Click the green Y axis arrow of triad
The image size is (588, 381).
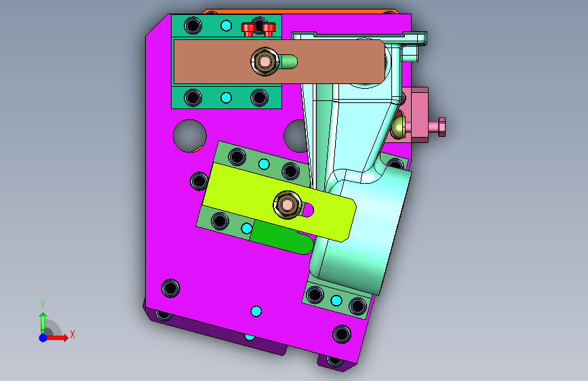click(43, 323)
